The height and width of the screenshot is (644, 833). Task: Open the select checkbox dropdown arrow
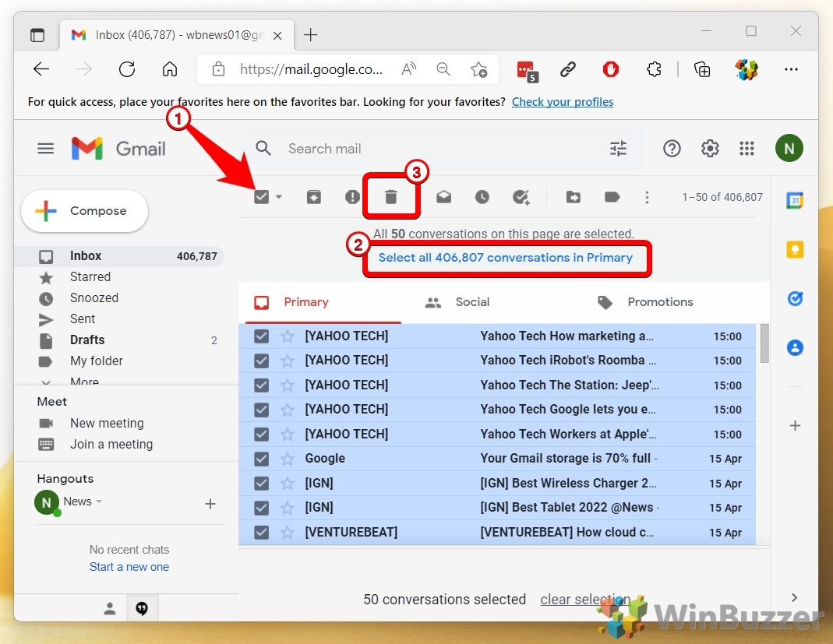click(x=279, y=197)
